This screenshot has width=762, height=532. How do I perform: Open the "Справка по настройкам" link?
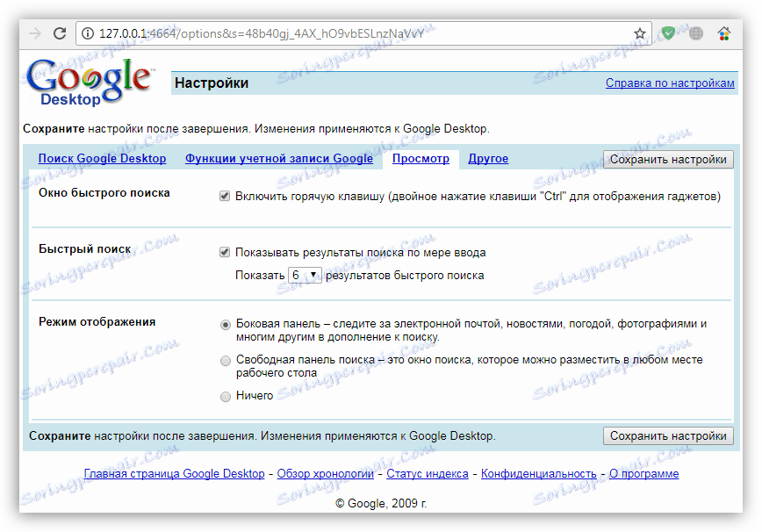pos(670,83)
